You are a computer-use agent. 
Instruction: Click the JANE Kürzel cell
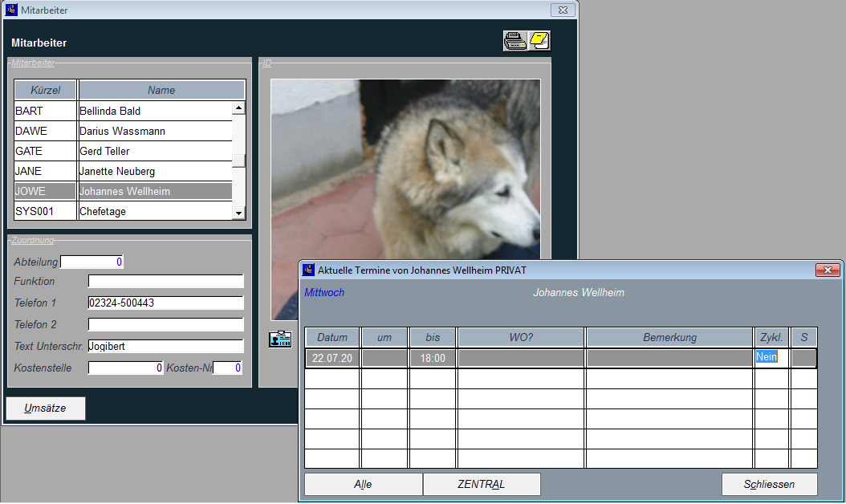click(x=46, y=171)
